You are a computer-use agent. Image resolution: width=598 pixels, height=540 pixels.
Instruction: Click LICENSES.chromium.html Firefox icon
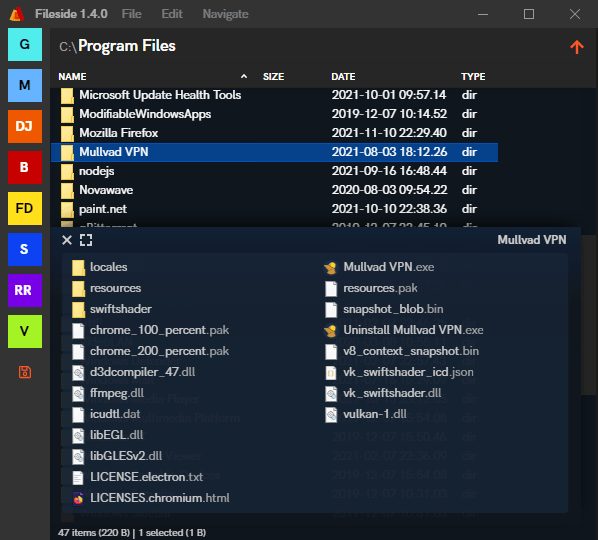click(78, 498)
